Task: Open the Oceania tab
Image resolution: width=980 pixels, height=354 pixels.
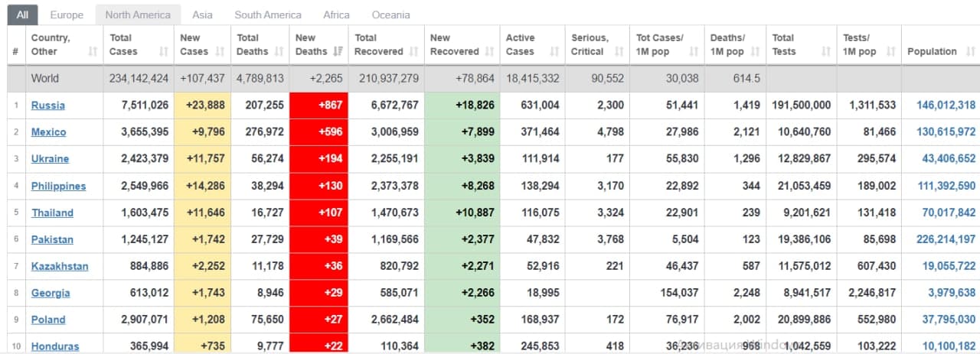Action: 390,15
